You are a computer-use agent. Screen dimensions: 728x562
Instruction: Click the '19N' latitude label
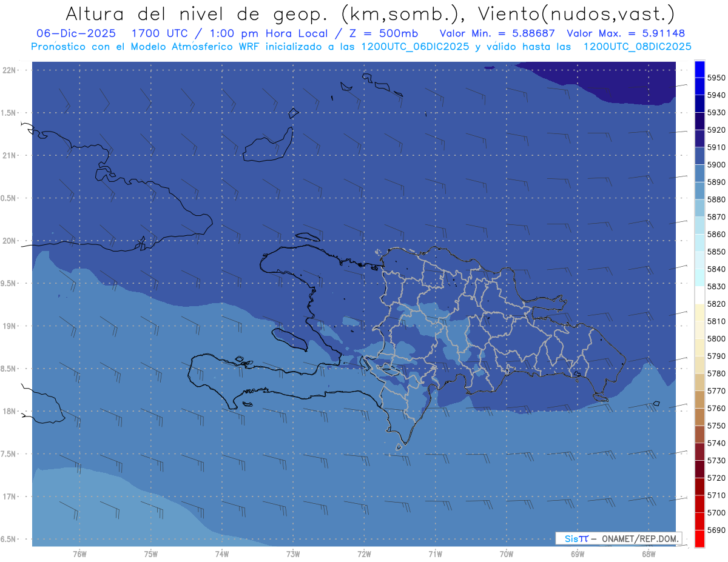pyautogui.click(x=9, y=326)
